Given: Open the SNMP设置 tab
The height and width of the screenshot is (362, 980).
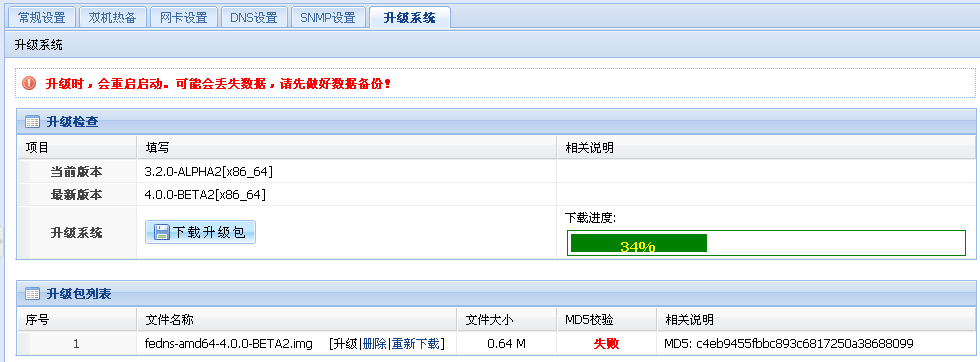Looking at the screenshot, I should [x=328, y=18].
